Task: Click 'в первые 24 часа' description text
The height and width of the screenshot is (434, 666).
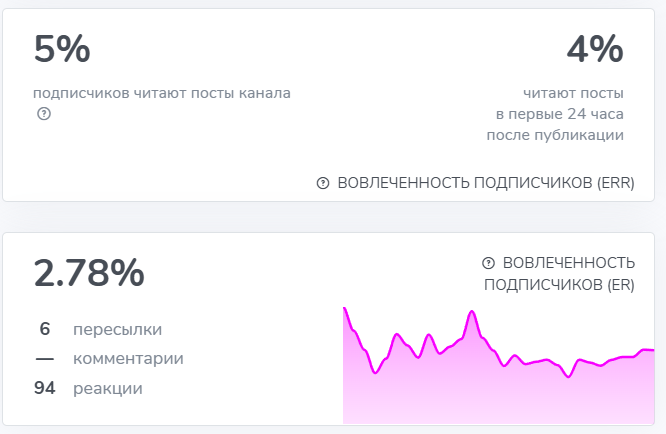Action: (560, 114)
